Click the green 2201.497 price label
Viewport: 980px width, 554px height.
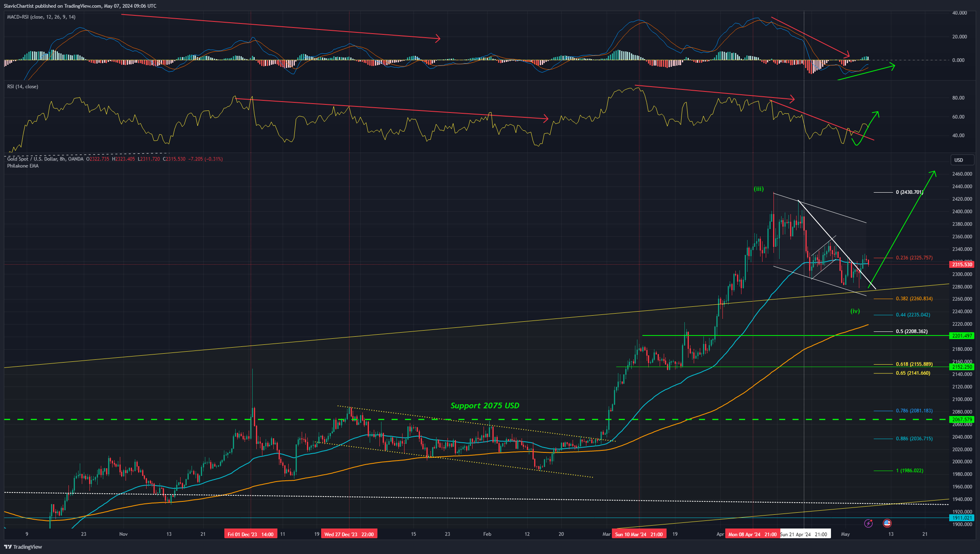[962, 336]
